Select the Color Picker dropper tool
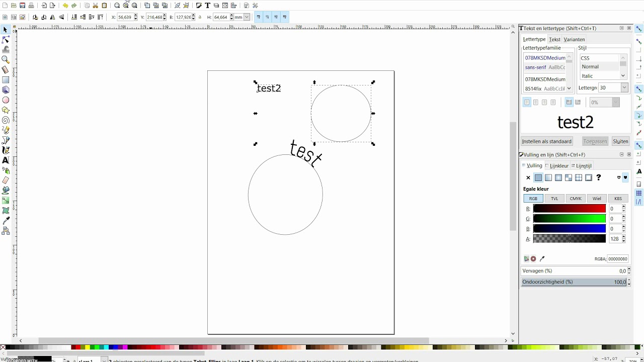Screen dimensions: 644x362 coord(6,221)
